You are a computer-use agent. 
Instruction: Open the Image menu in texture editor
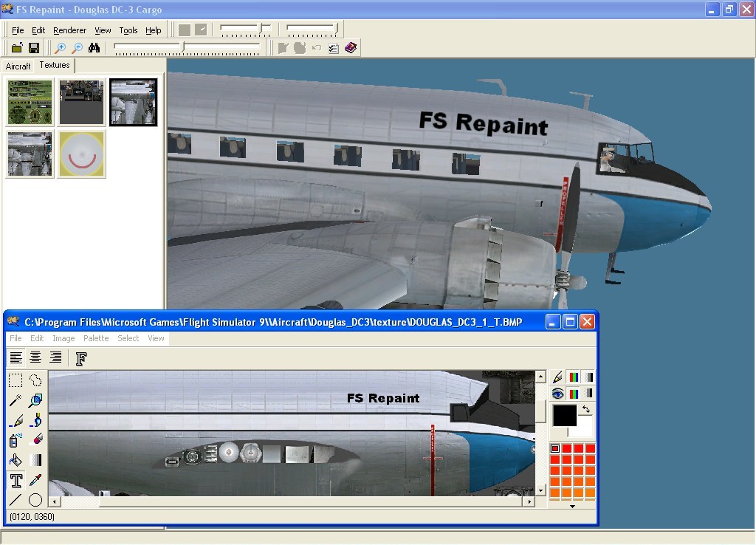[63, 338]
